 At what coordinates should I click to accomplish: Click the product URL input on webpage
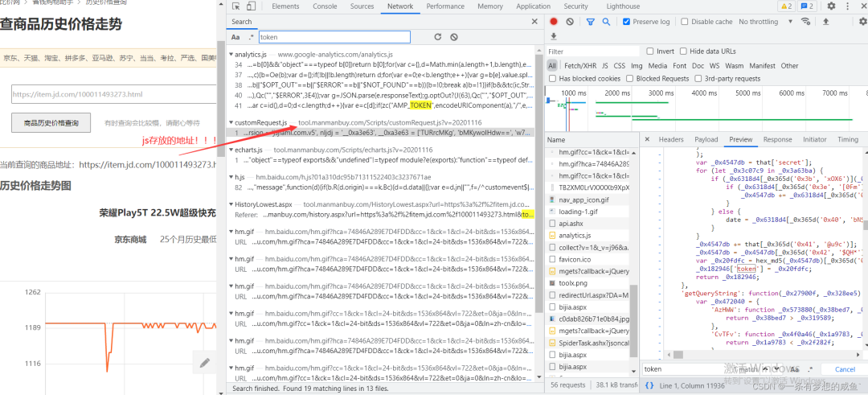[113, 94]
